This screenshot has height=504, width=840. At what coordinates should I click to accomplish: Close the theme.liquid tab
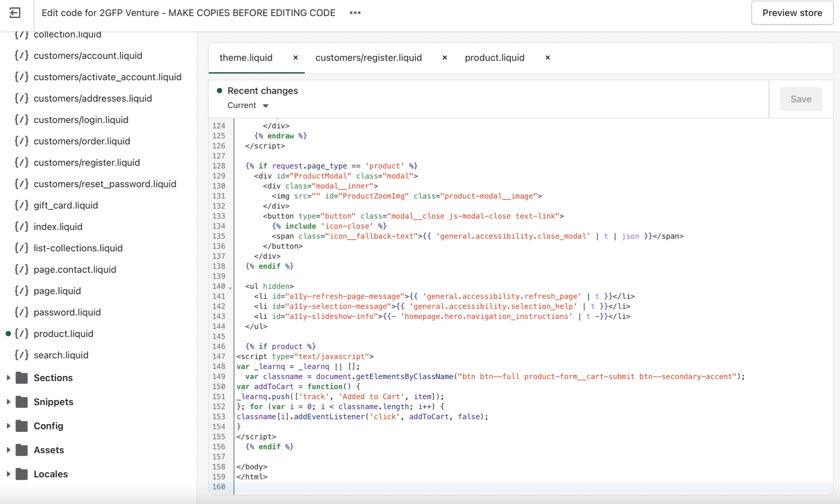click(296, 58)
